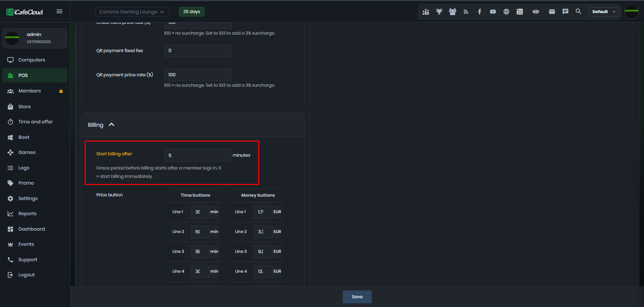Image resolution: width=644 pixels, height=307 pixels.
Task: Click Time buttons Line 1 minutes field
Action: 200,212
